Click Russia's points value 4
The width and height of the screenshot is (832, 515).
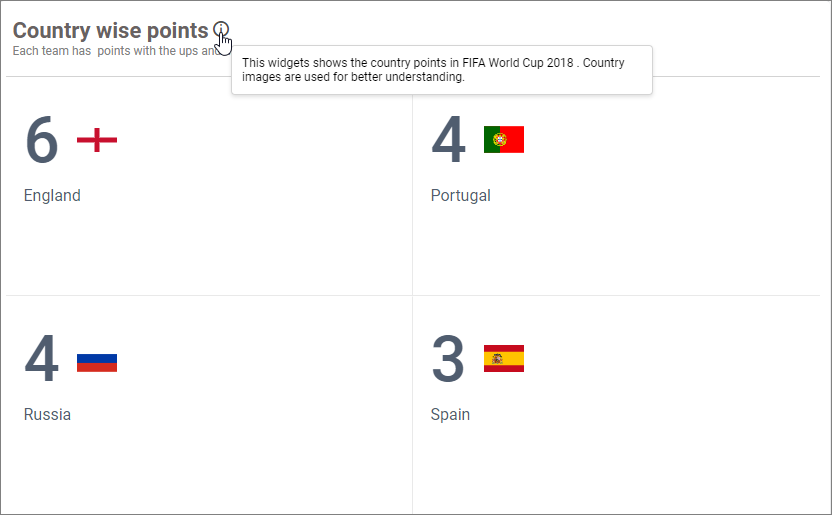[42, 360]
